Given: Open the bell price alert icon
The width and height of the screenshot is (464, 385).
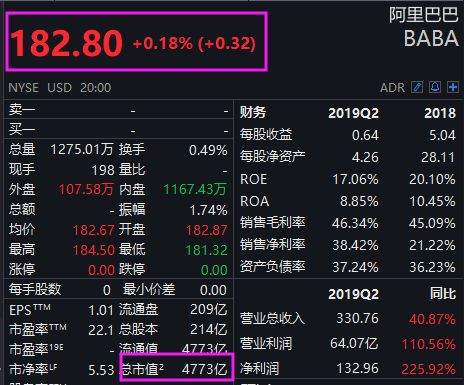Looking at the screenshot, I should click(435, 87).
